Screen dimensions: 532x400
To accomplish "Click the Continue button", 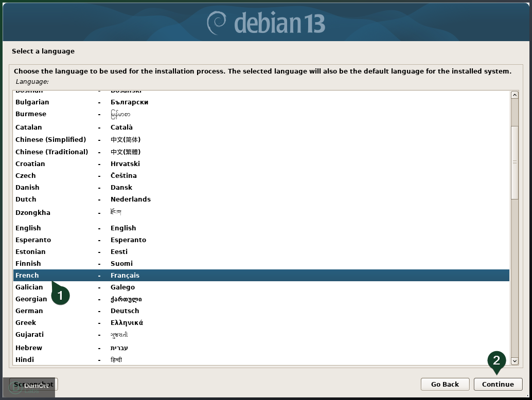I will coord(498,384).
